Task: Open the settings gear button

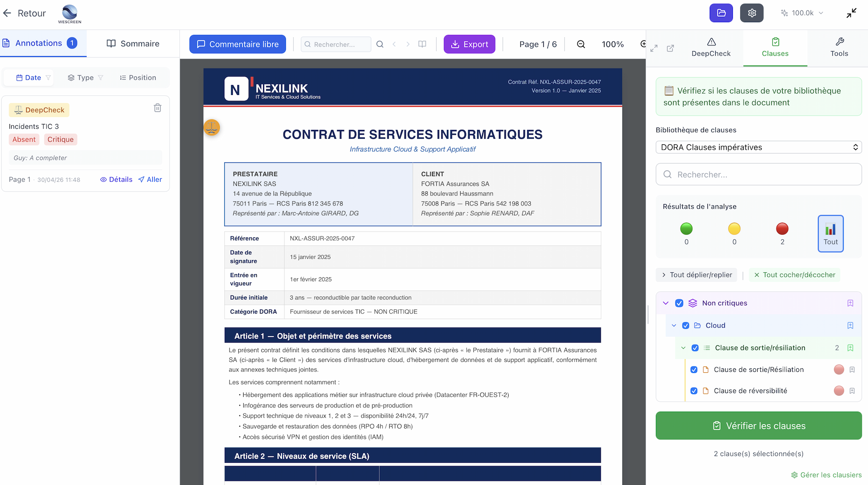Action: [752, 13]
